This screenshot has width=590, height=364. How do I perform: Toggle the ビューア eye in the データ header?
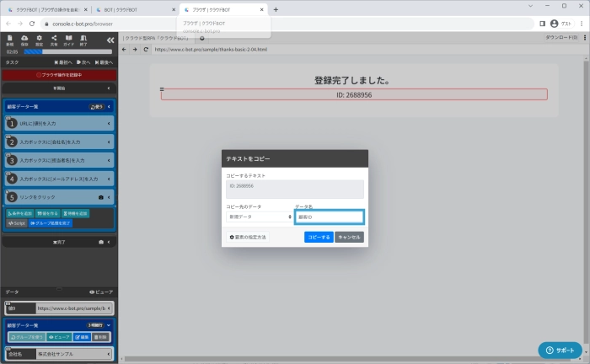(x=101, y=292)
